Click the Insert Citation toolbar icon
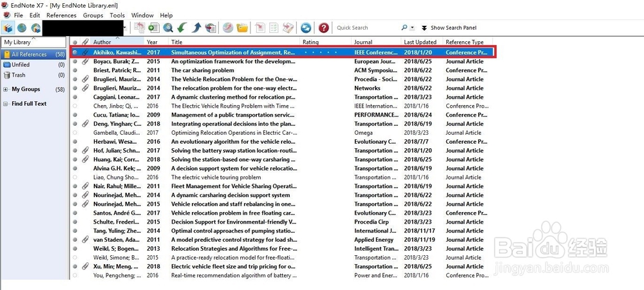 (x=260, y=28)
